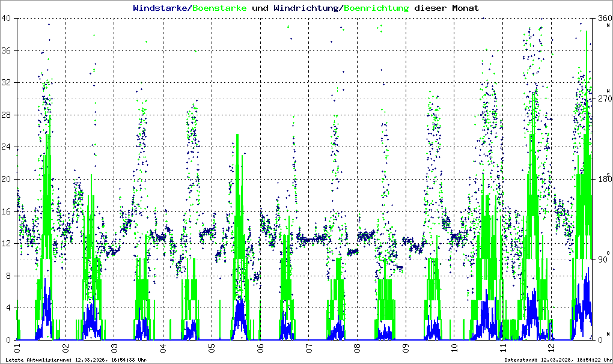The image size is (613, 364).
Task: Click the 24 wind speed axis label
Action: pos(6,147)
